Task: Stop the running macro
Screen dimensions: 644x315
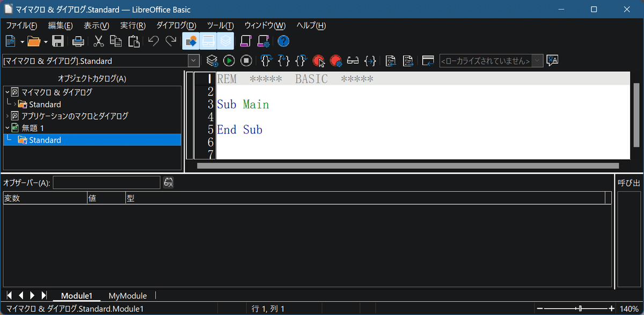Action: tap(246, 61)
